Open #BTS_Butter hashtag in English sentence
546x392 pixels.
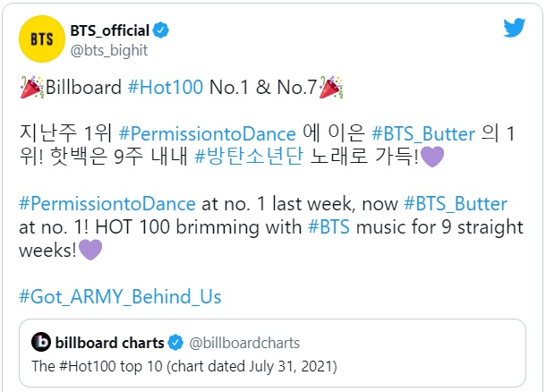coord(456,204)
